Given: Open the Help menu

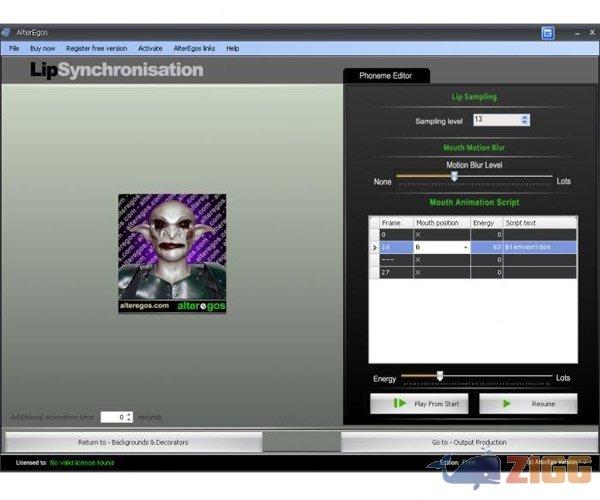Looking at the screenshot, I should (232, 48).
